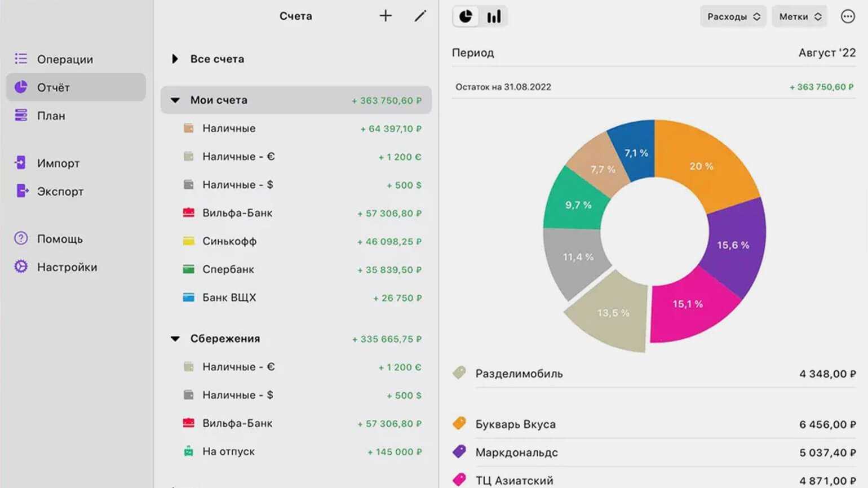Open the Расходы dropdown
This screenshot has height=488, width=868.
[x=733, y=16]
